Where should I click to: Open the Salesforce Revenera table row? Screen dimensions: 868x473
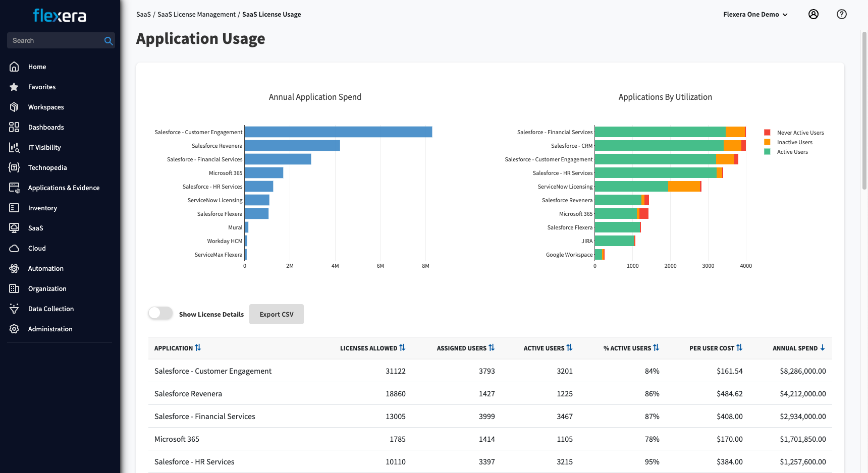[x=188, y=393]
